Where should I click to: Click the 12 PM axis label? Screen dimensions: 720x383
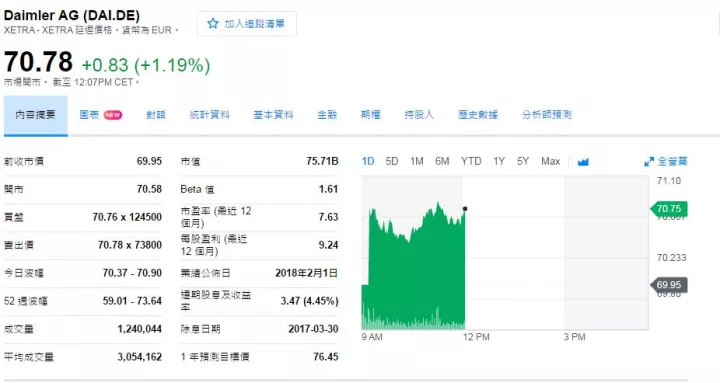click(476, 337)
